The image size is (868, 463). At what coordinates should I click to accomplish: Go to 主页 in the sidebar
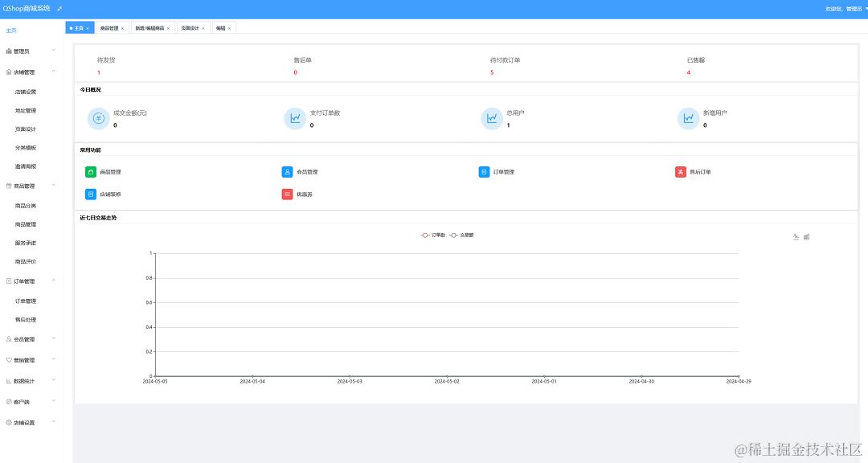click(x=11, y=31)
